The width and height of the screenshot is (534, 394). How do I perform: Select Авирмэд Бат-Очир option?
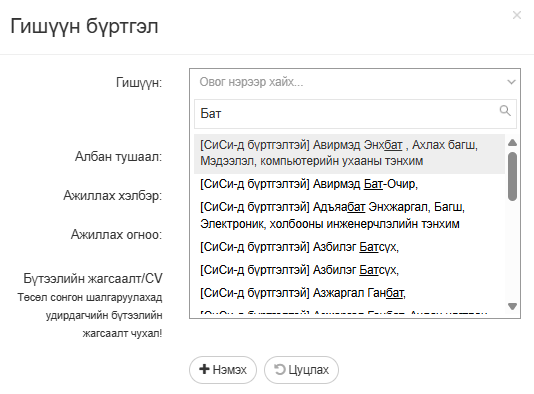[349, 184]
